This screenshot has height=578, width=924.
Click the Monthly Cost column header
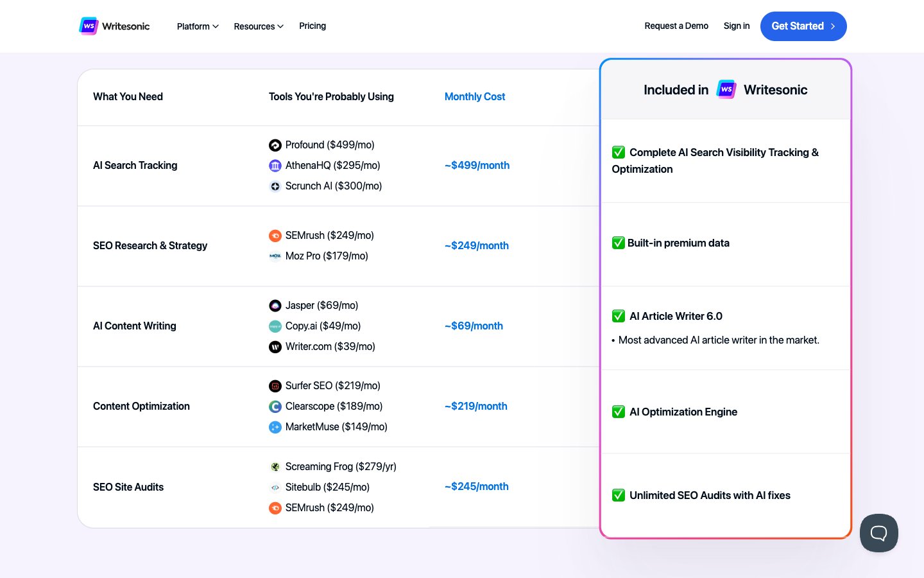click(475, 96)
